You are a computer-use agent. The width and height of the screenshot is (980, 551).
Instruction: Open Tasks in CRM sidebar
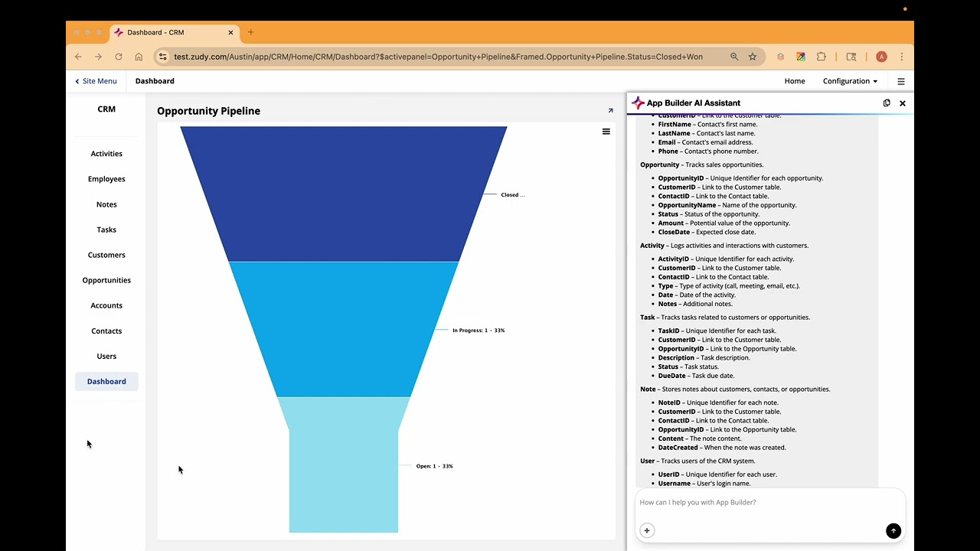click(106, 230)
